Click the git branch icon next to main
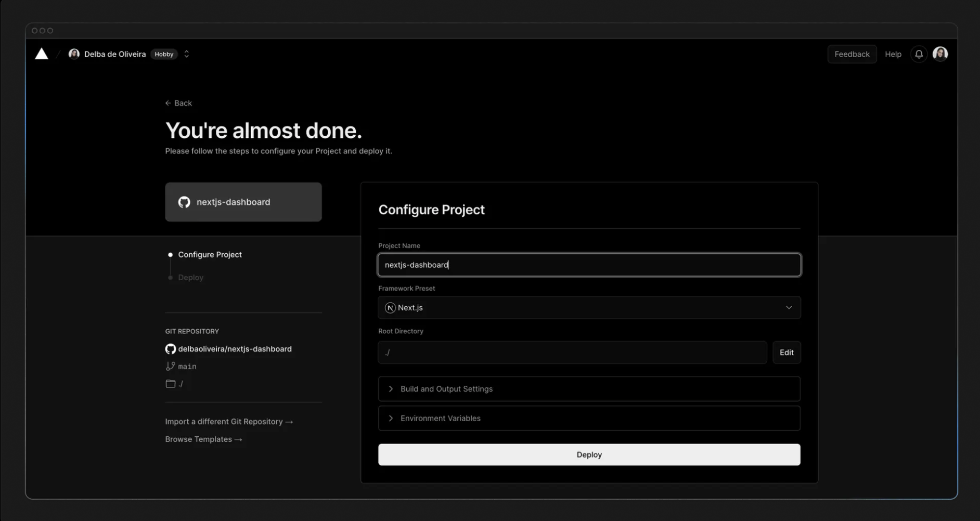This screenshot has width=980, height=521. click(x=170, y=366)
